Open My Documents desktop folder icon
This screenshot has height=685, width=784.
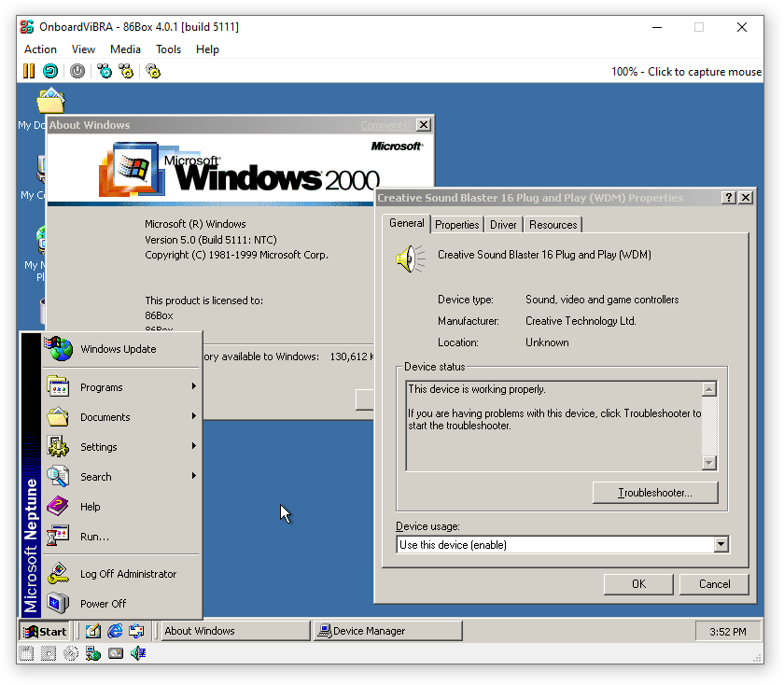click(x=50, y=101)
